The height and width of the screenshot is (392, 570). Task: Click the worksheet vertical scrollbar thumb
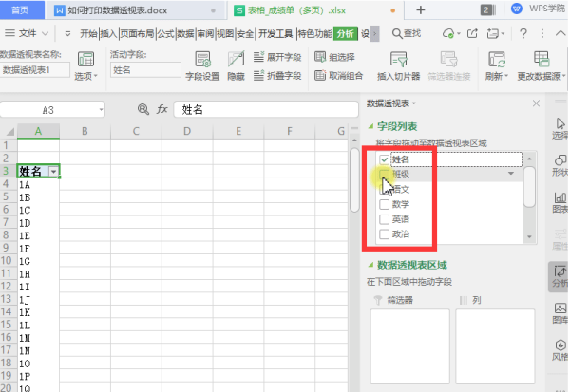pyautogui.click(x=354, y=179)
